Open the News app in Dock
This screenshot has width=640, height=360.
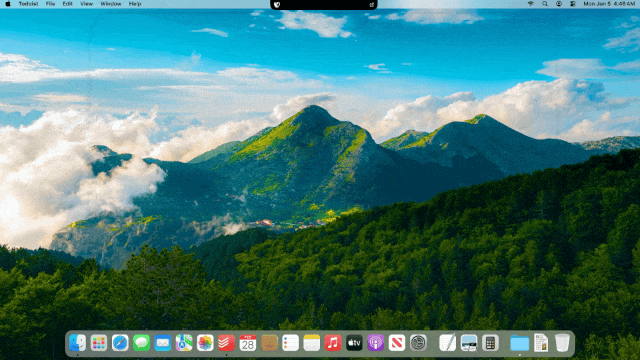(396, 343)
